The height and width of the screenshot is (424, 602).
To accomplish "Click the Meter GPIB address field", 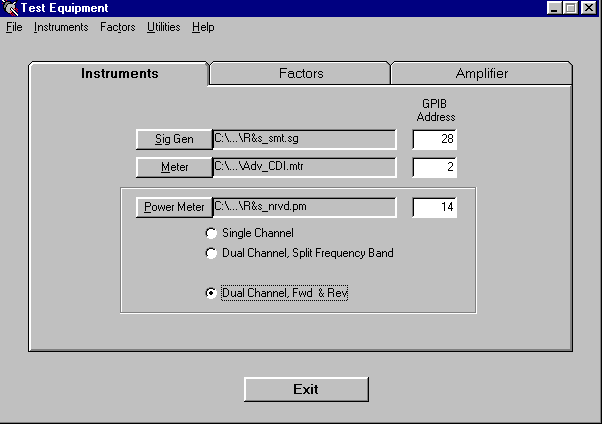I will click(x=434, y=167).
